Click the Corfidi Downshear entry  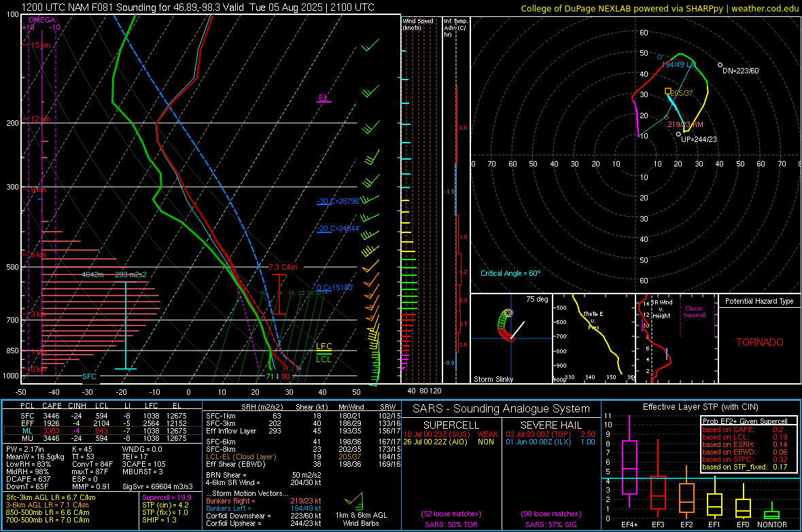point(264,516)
